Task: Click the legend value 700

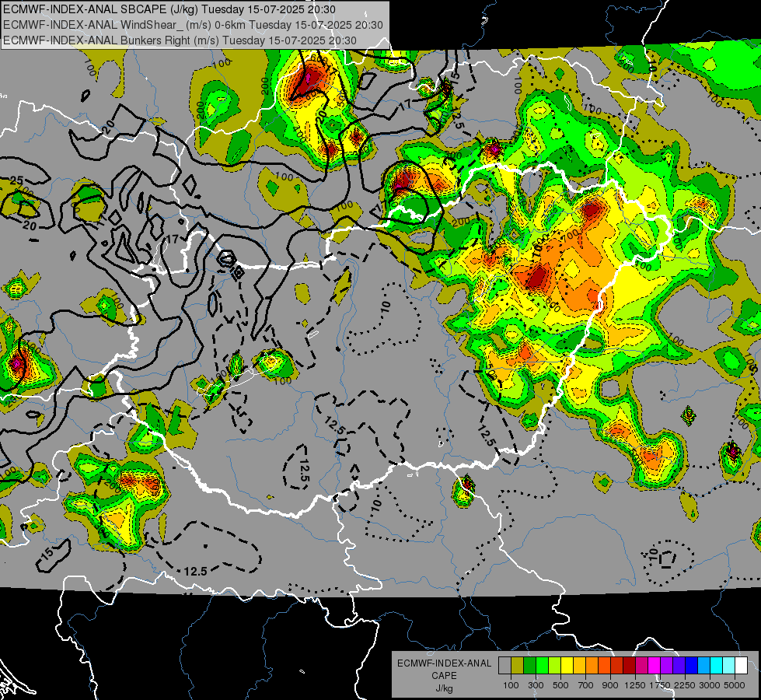Action: [585, 685]
